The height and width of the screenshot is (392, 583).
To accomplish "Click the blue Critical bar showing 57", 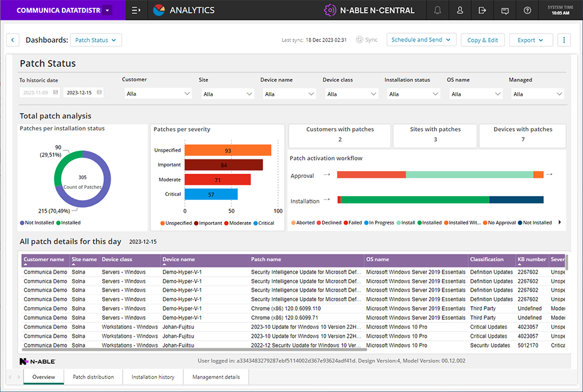I will pos(211,194).
